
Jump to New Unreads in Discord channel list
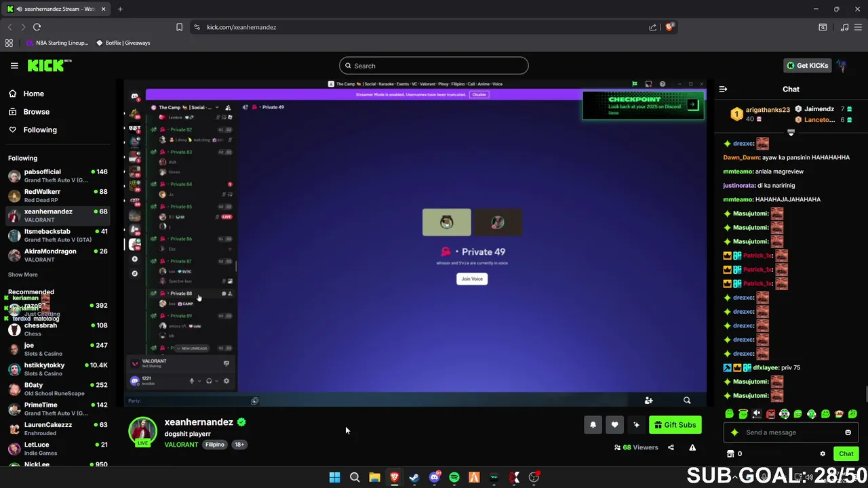pos(192,348)
